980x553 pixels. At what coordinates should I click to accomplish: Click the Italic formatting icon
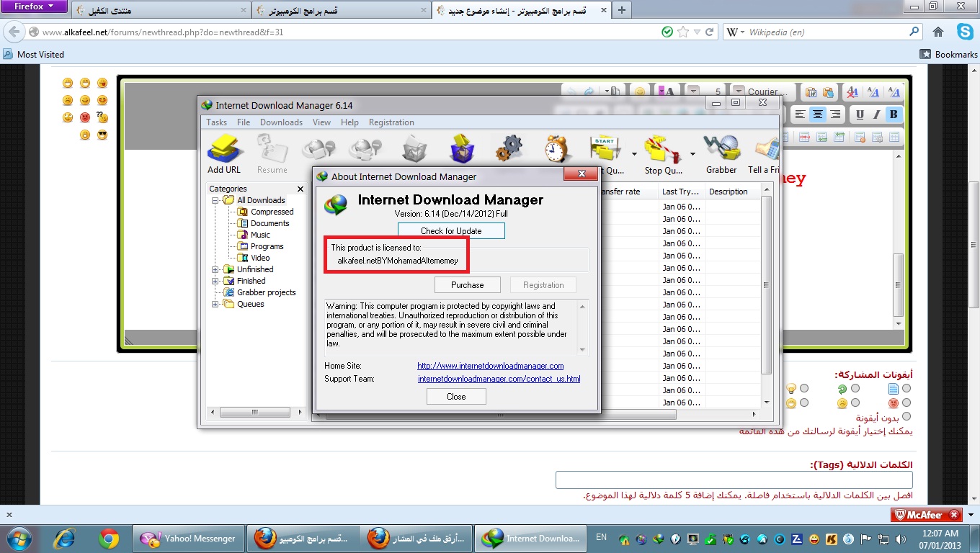point(876,114)
